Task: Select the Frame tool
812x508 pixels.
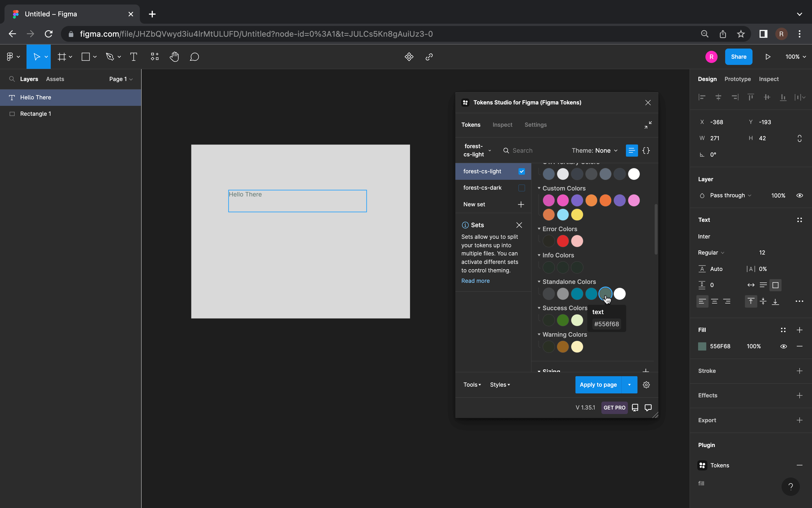Action: 62,57
